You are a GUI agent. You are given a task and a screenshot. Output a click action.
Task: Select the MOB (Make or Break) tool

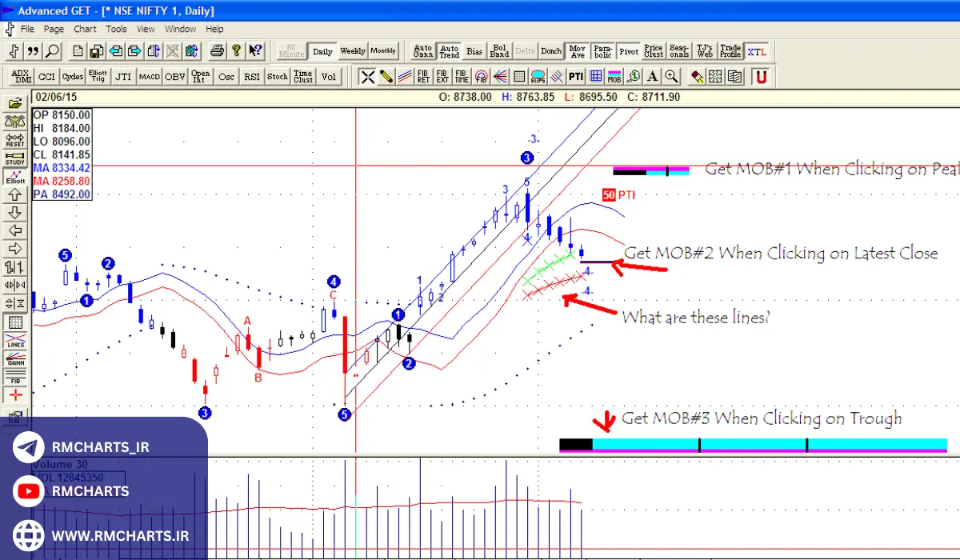(x=614, y=77)
